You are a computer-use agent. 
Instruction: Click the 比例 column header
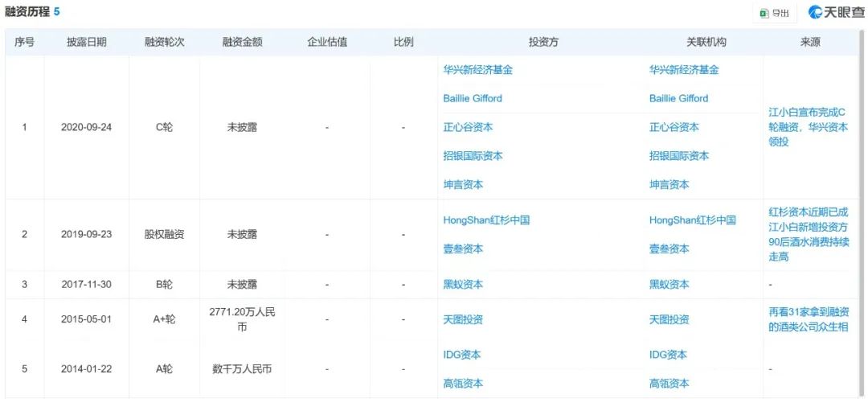point(403,42)
